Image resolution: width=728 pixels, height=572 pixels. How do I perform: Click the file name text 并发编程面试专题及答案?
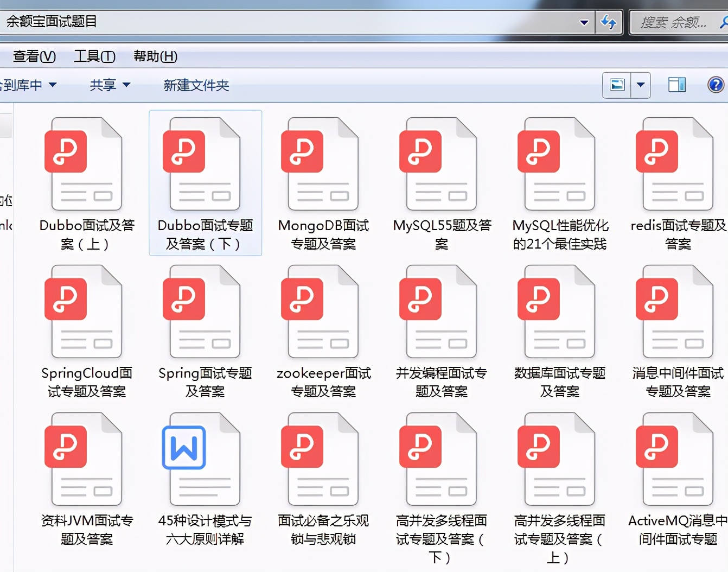442,382
